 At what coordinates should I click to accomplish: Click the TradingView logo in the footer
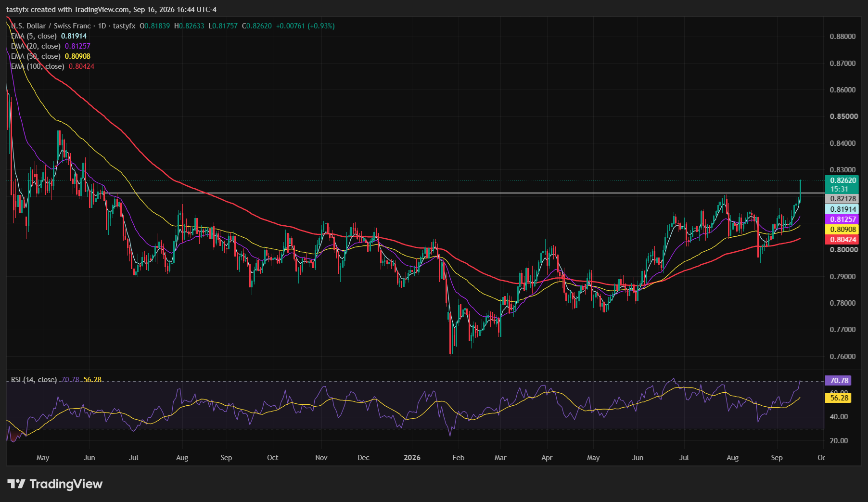click(55, 484)
